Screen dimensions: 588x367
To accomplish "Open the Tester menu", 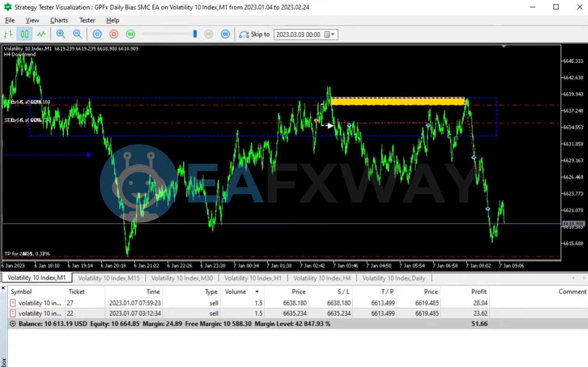I will (x=87, y=20).
